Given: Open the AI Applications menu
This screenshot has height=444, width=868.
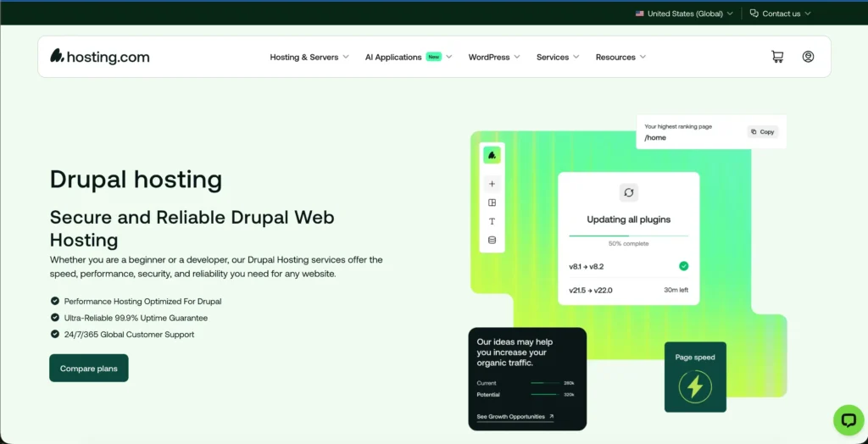Looking at the screenshot, I should pos(409,57).
